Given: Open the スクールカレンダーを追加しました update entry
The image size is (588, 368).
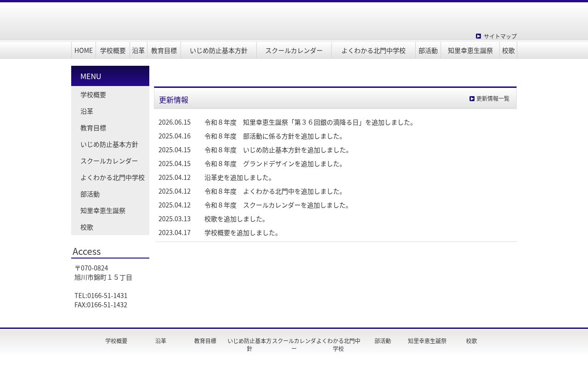Looking at the screenshot, I should pos(278,205).
